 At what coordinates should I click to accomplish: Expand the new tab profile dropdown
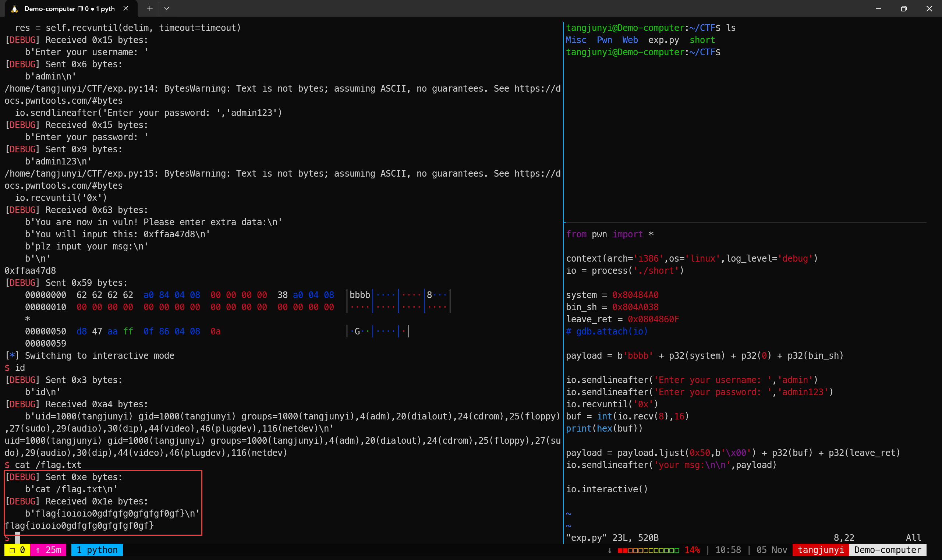166,8
